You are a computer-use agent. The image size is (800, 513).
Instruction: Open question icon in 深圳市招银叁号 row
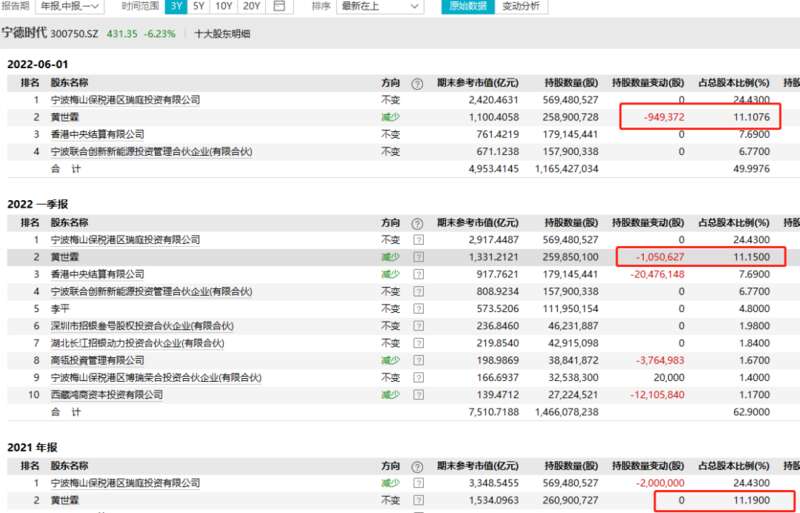(x=418, y=326)
